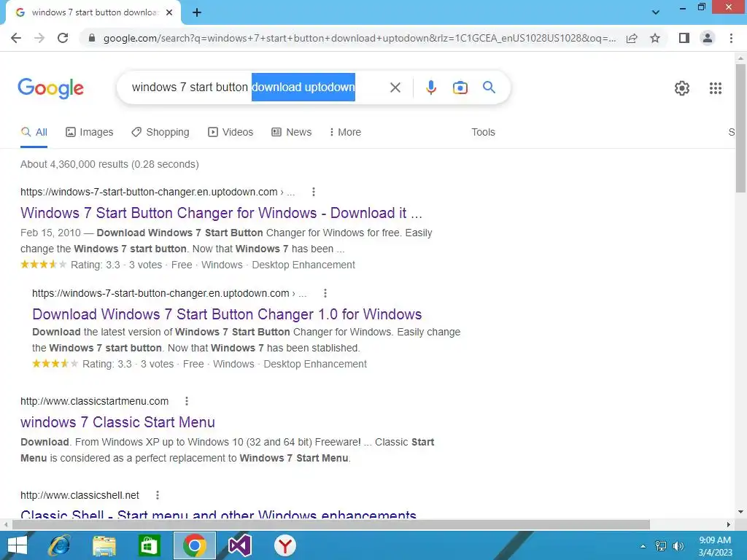Image resolution: width=747 pixels, height=560 pixels.
Task: Open Visual Studio from taskbar
Action: coord(239,545)
